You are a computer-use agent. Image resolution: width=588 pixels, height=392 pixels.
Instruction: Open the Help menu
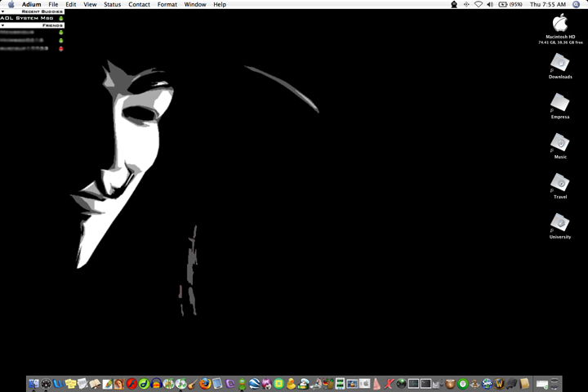point(220,5)
